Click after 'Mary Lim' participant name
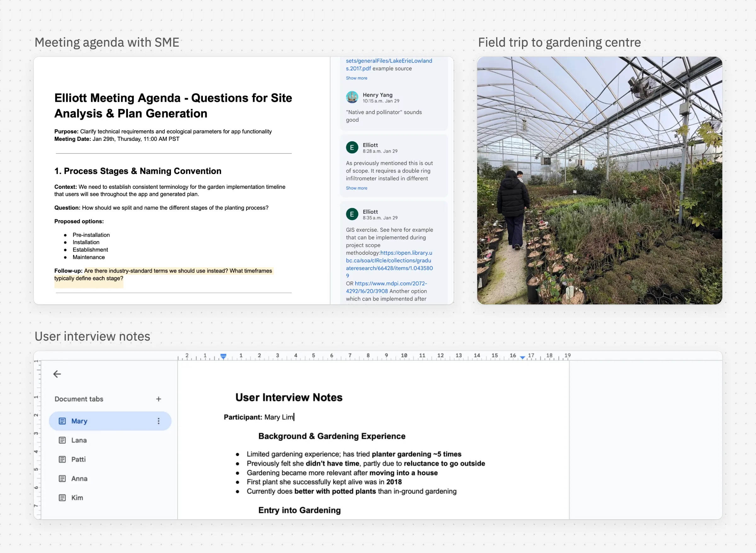This screenshot has height=553, width=756. pos(294,417)
